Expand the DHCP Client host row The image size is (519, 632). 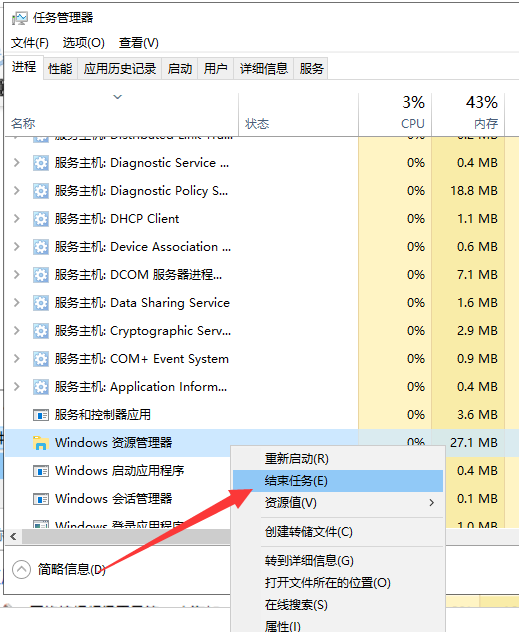17,219
